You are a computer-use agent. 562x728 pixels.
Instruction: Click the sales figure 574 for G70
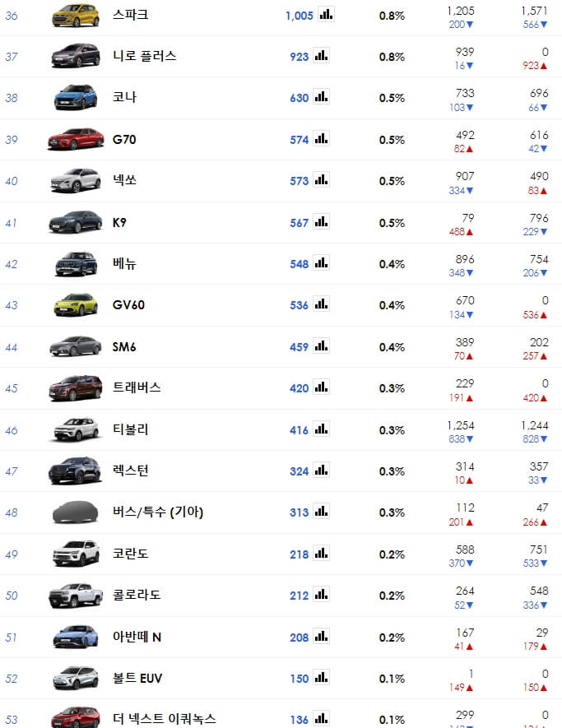click(300, 140)
